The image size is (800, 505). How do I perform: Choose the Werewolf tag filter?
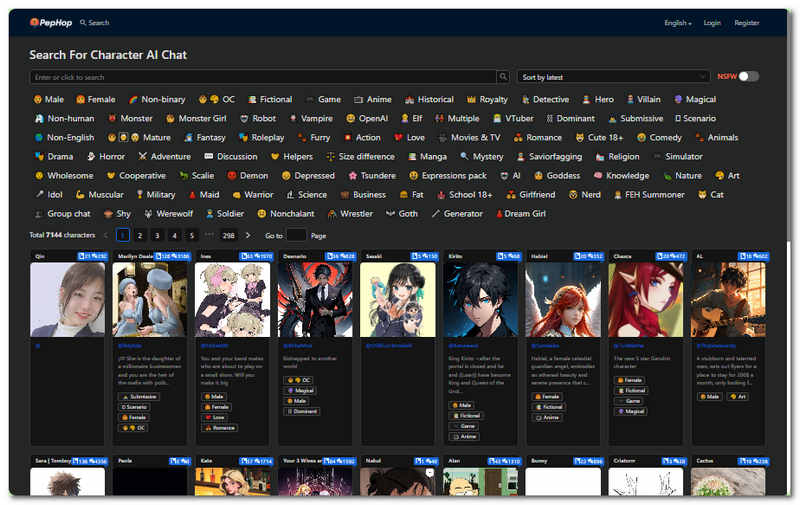tap(169, 213)
